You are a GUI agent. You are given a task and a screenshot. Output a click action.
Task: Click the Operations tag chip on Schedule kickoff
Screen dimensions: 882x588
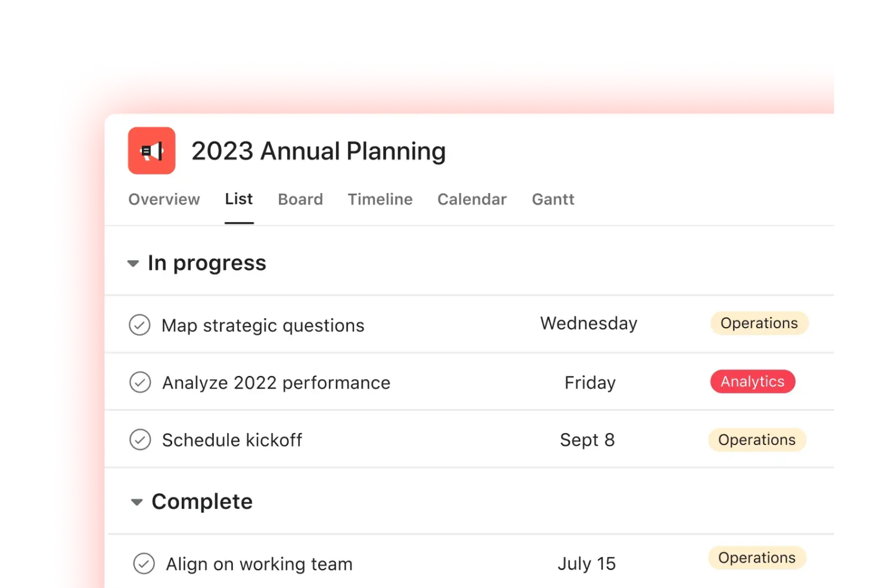756,440
